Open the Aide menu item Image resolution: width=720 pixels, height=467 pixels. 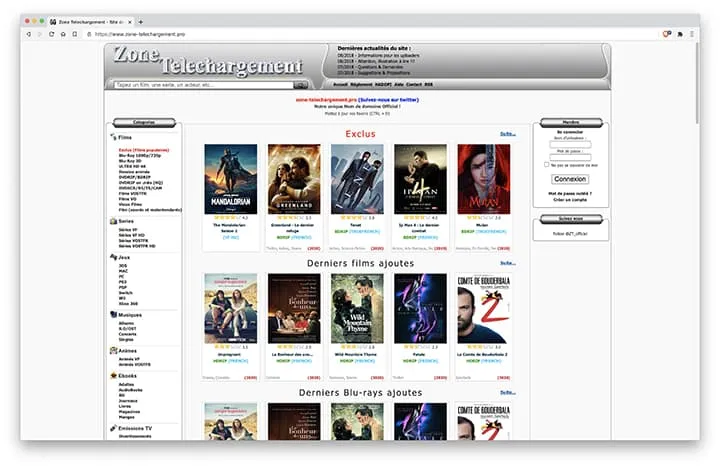(398, 84)
